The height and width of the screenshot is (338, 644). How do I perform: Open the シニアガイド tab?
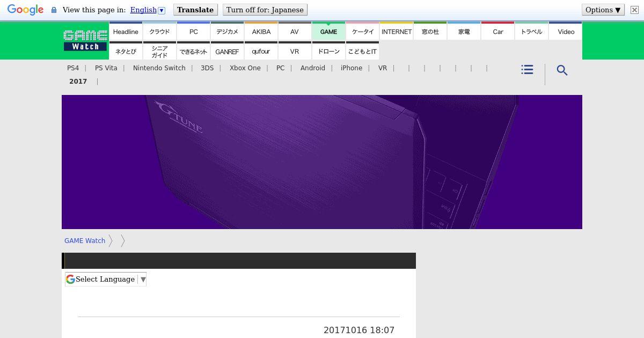tap(159, 51)
